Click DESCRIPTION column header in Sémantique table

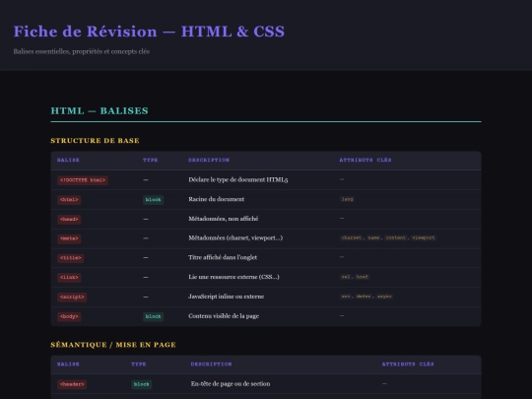[x=212, y=365]
